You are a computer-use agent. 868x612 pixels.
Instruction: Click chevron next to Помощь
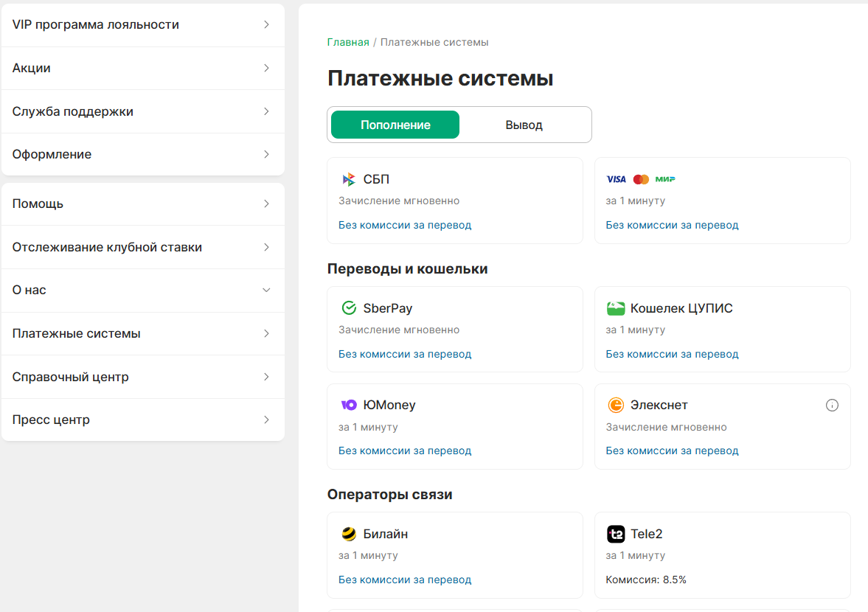(266, 204)
